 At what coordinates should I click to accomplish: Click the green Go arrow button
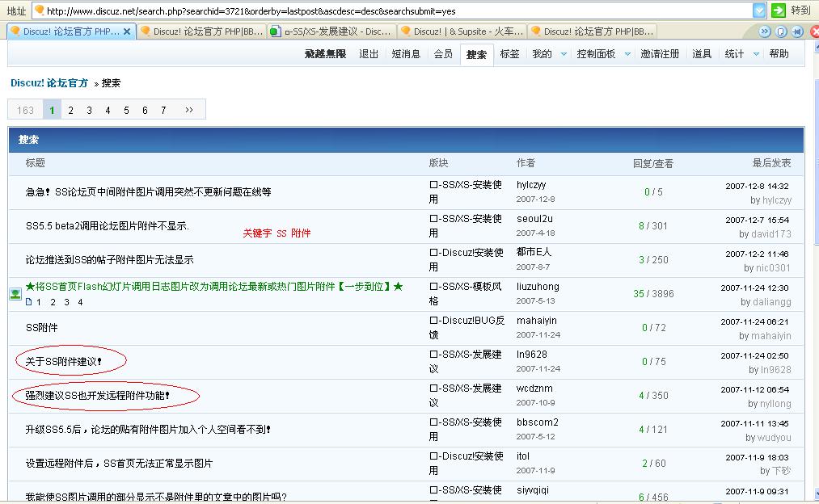[x=779, y=10]
